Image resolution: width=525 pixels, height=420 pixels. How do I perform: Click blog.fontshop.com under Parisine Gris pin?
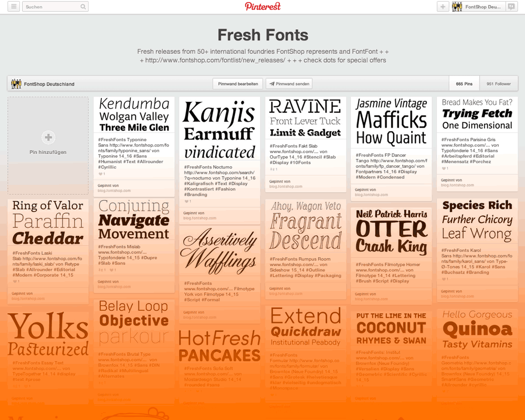tap(457, 185)
